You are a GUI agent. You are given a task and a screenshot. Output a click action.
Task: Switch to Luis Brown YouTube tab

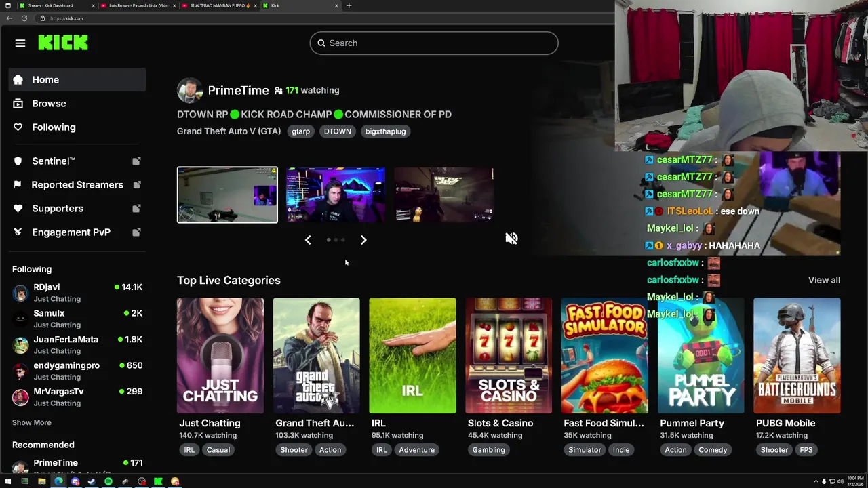[x=138, y=5]
